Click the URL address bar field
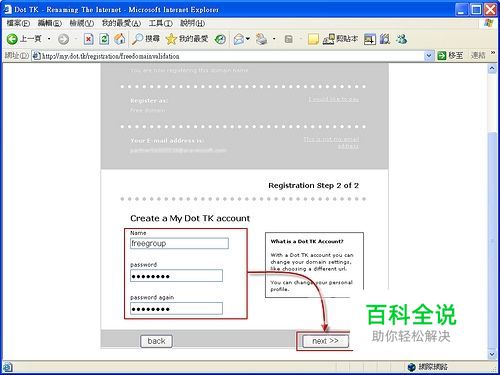 232,56
